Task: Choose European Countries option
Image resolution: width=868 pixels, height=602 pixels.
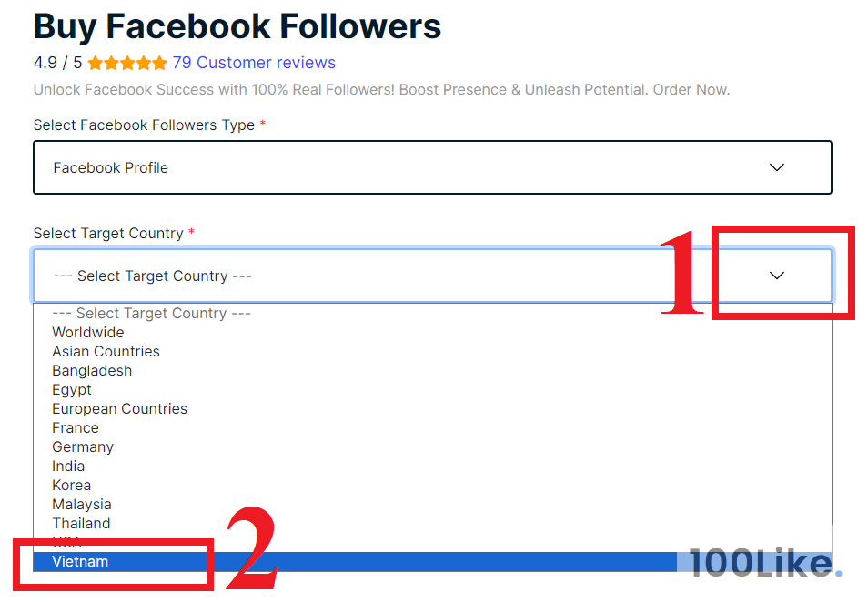Action: pyautogui.click(x=119, y=409)
